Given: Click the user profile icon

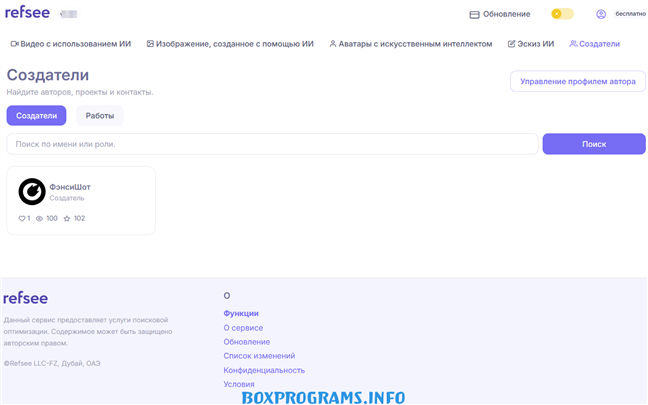Looking at the screenshot, I should pyautogui.click(x=601, y=14).
